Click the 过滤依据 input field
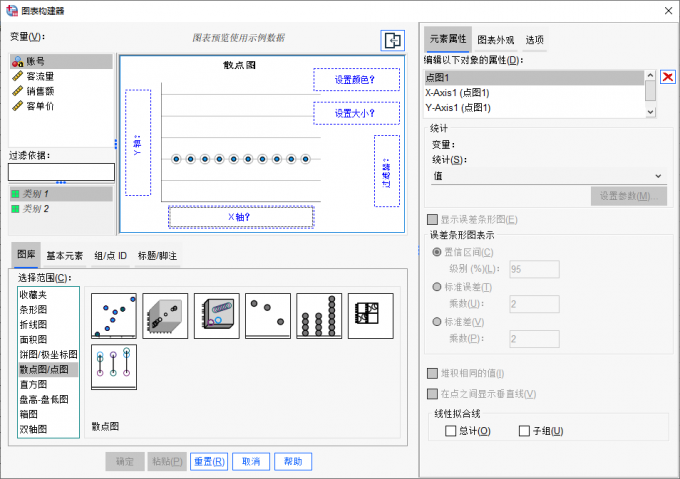This screenshot has height=479, width=680. pos(61,172)
